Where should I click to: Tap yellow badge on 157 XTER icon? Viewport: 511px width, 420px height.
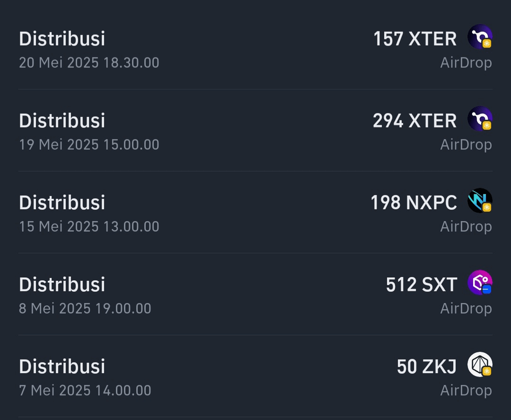point(487,44)
